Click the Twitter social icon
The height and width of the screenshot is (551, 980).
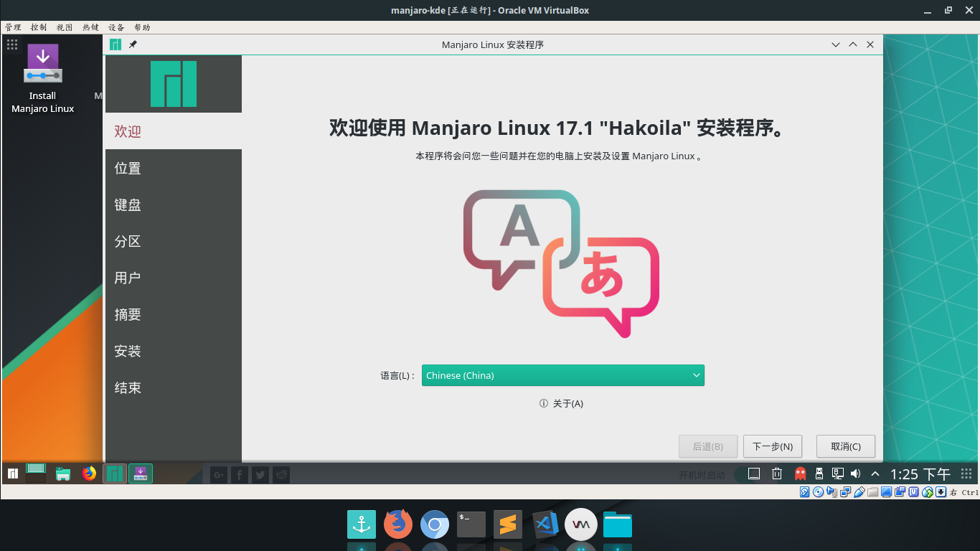coord(260,474)
